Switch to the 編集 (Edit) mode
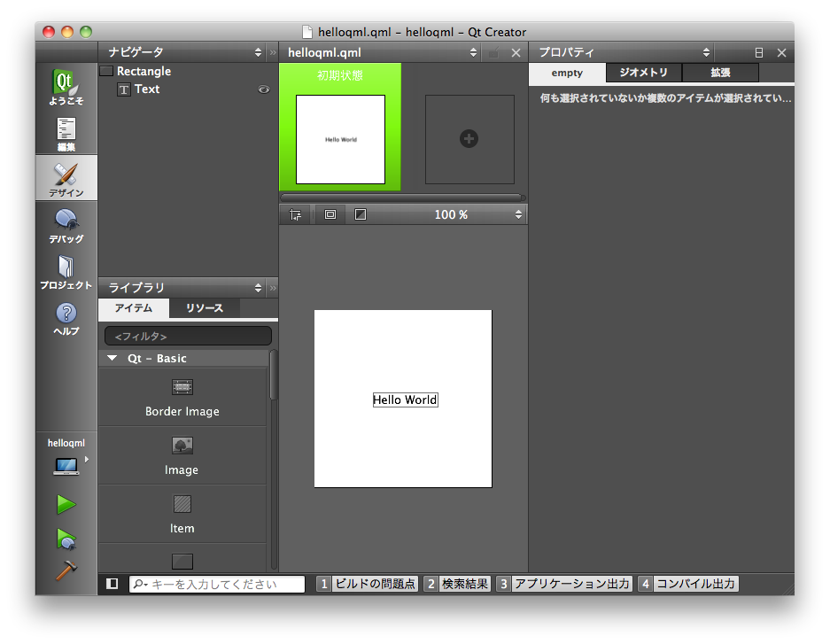 [66, 133]
